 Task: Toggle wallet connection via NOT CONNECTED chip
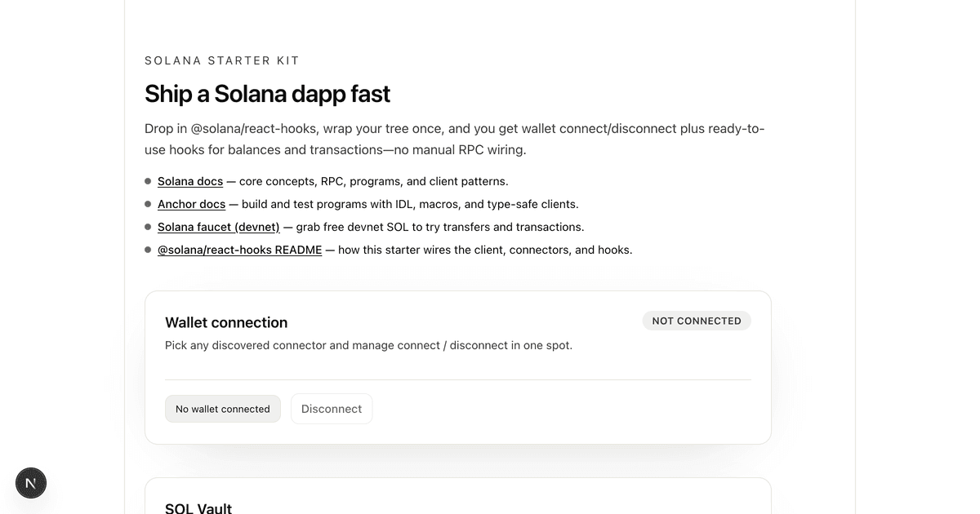697,321
